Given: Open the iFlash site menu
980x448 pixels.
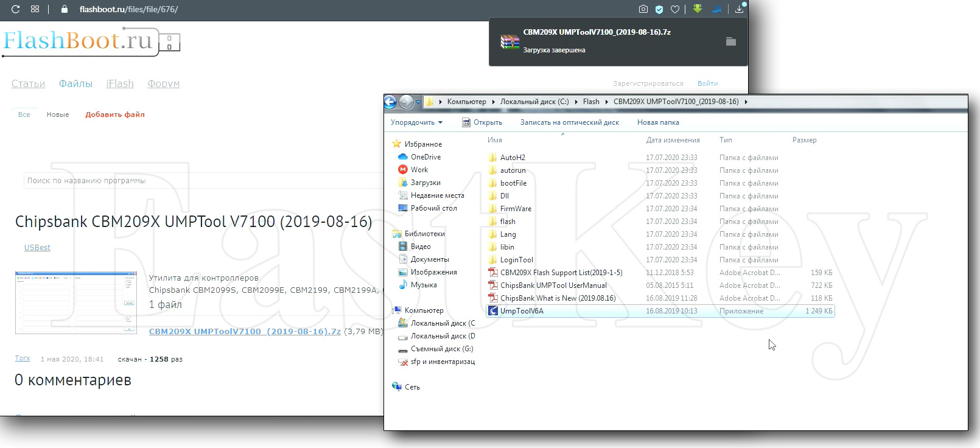Looking at the screenshot, I should pos(120,84).
